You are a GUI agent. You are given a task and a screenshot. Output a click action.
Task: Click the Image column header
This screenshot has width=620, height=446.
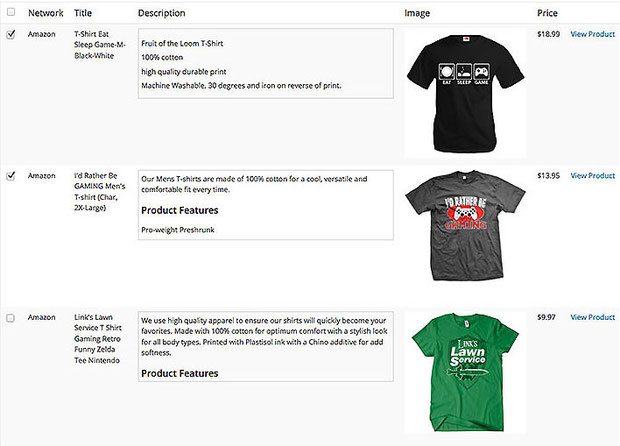[417, 13]
